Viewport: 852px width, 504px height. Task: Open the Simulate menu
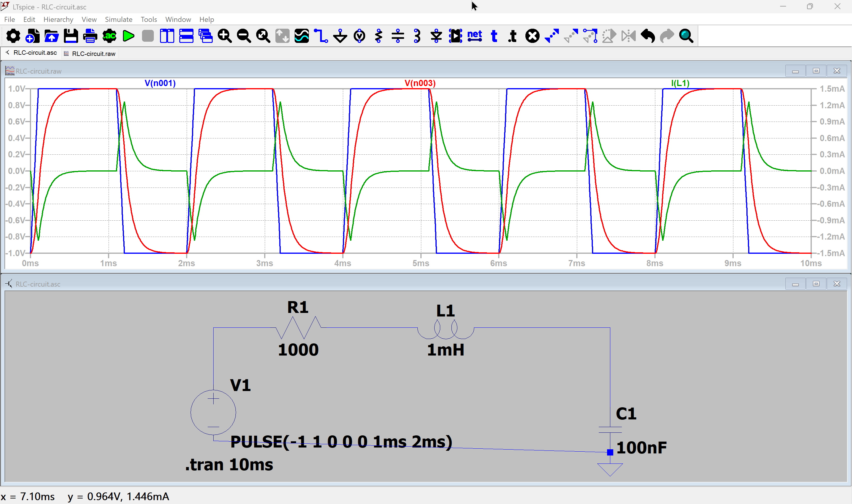[x=119, y=19]
